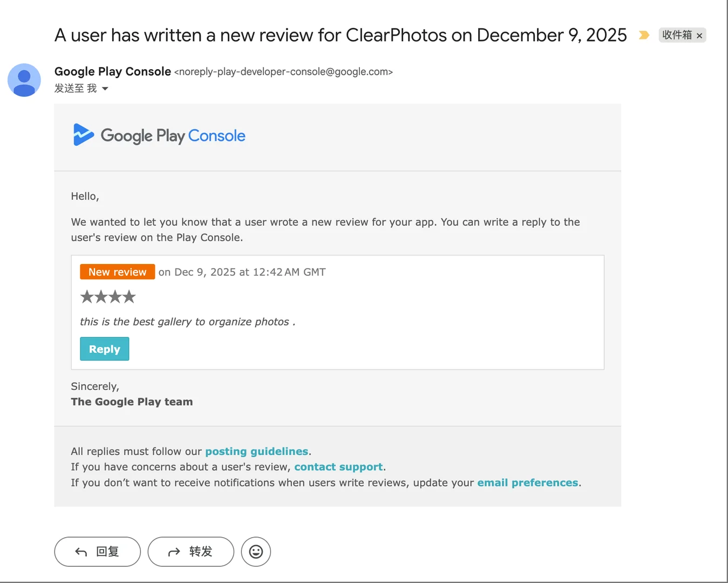Click the email subject heading text
Screen dimensions: 728x583
point(340,35)
